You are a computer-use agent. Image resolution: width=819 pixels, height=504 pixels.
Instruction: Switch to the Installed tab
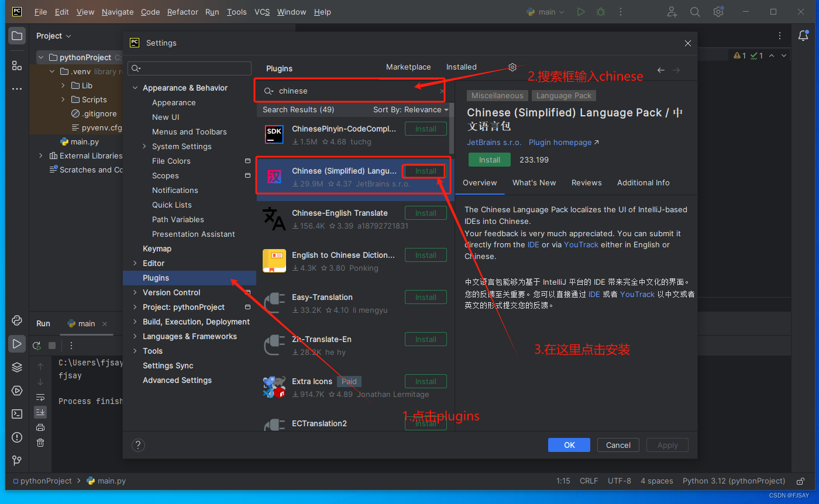coord(462,67)
